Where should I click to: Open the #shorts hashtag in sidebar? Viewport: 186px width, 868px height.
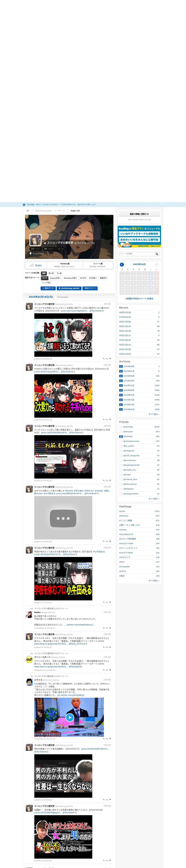click(x=123, y=530)
